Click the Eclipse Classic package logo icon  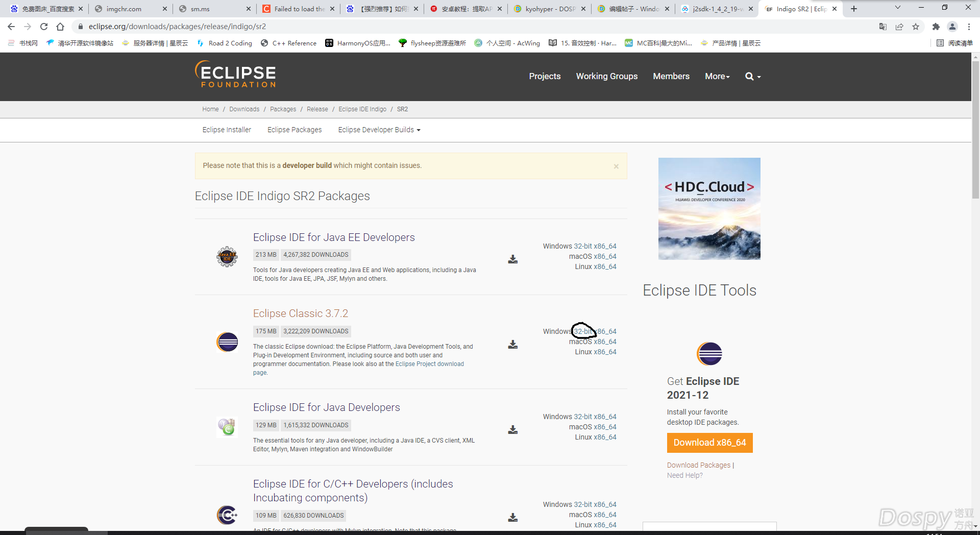coord(227,342)
